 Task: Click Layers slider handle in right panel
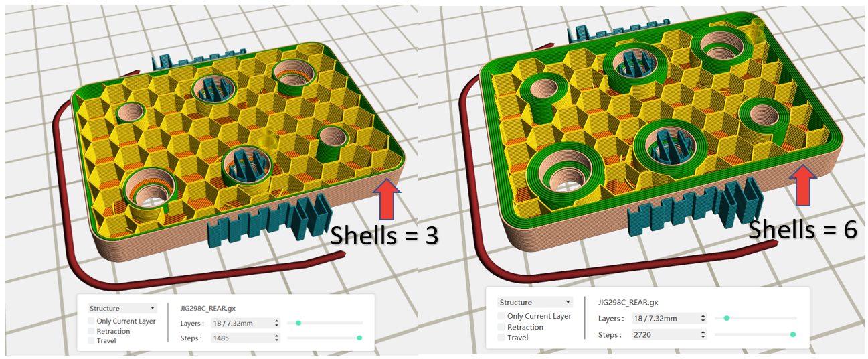click(x=727, y=318)
